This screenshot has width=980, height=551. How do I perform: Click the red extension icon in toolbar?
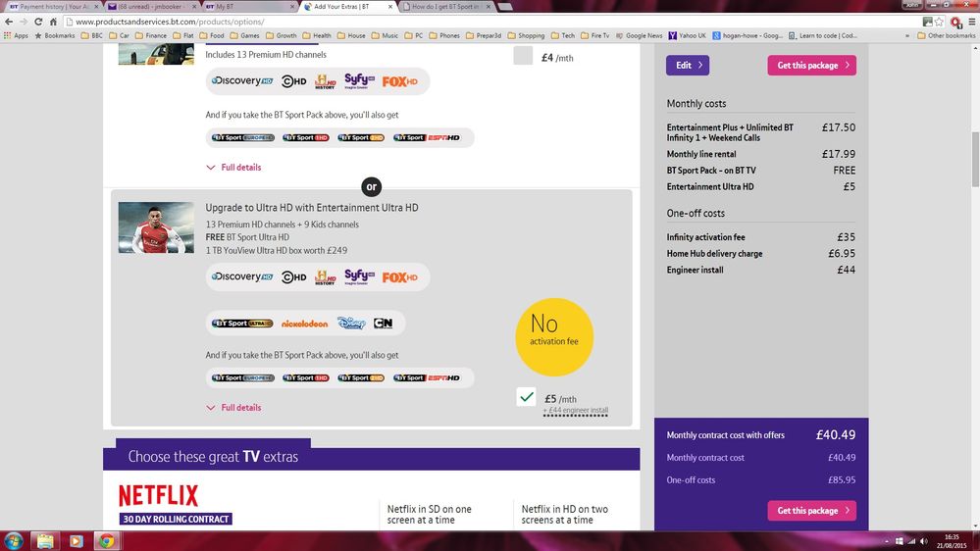[x=955, y=22]
